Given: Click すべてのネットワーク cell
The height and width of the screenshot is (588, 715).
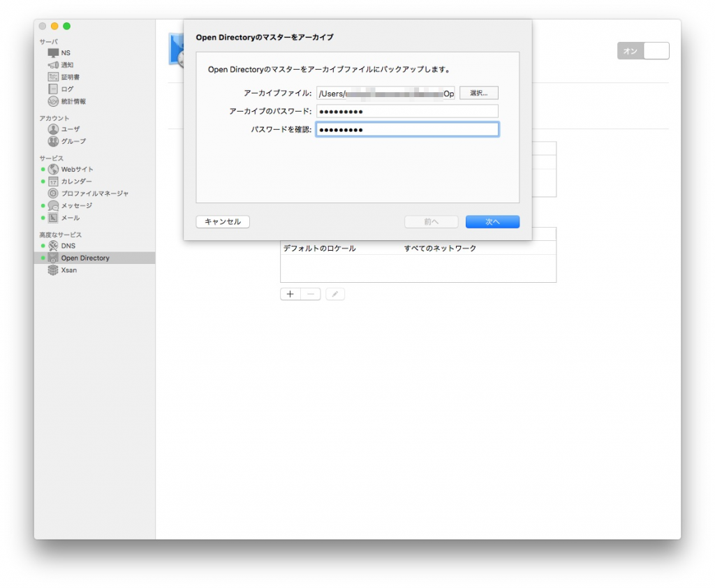Looking at the screenshot, I should click(x=440, y=248).
